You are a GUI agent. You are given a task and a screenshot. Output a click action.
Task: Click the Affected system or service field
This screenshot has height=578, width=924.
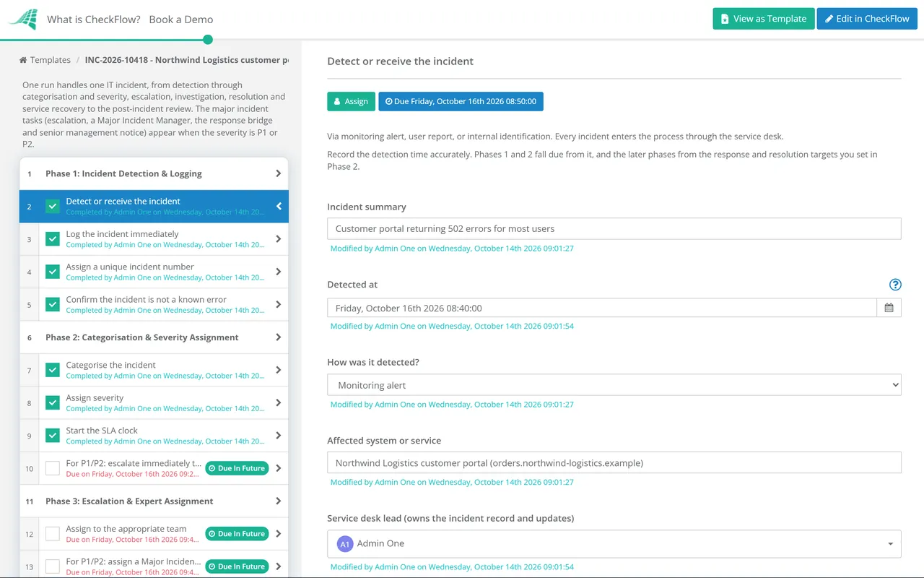point(614,462)
